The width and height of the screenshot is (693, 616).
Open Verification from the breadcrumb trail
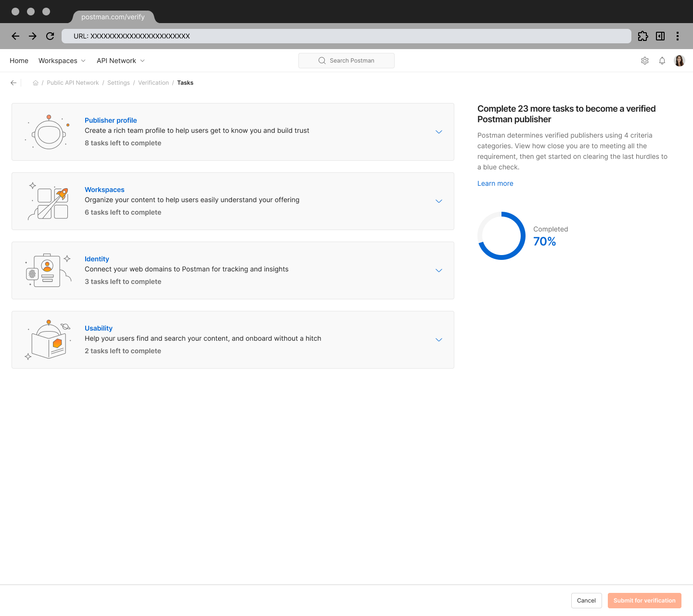point(153,82)
